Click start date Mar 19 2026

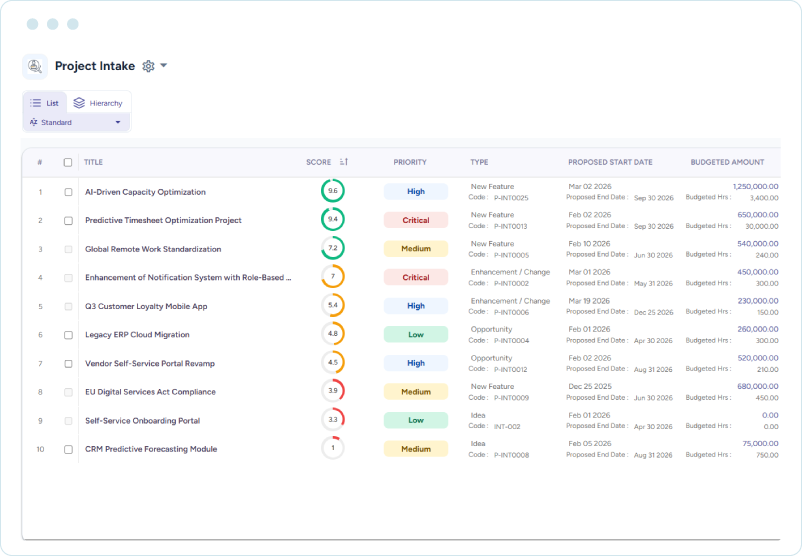pos(589,301)
